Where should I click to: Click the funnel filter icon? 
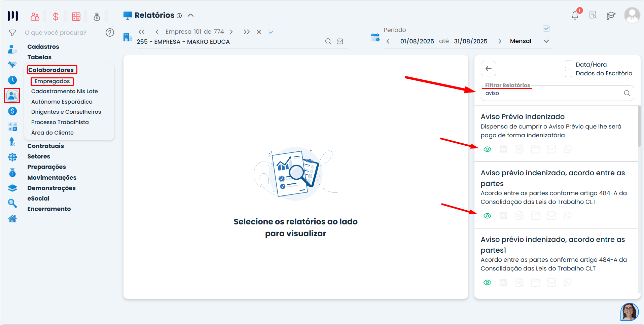(12, 33)
